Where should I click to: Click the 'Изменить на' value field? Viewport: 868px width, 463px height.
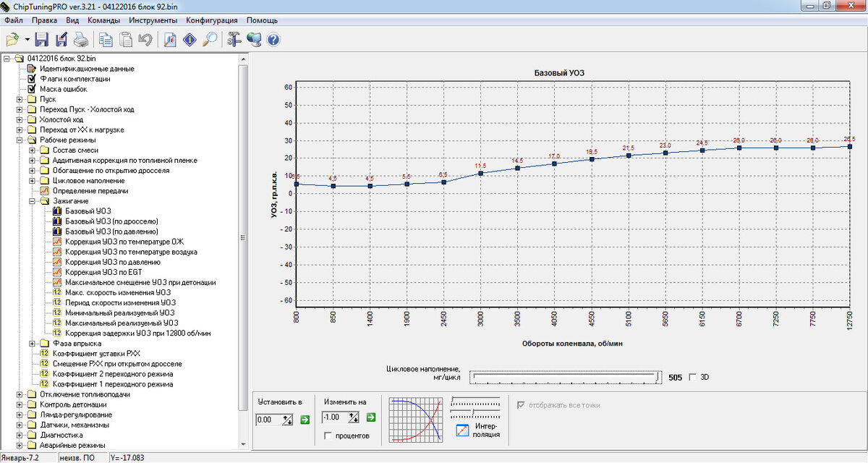point(335,417)
